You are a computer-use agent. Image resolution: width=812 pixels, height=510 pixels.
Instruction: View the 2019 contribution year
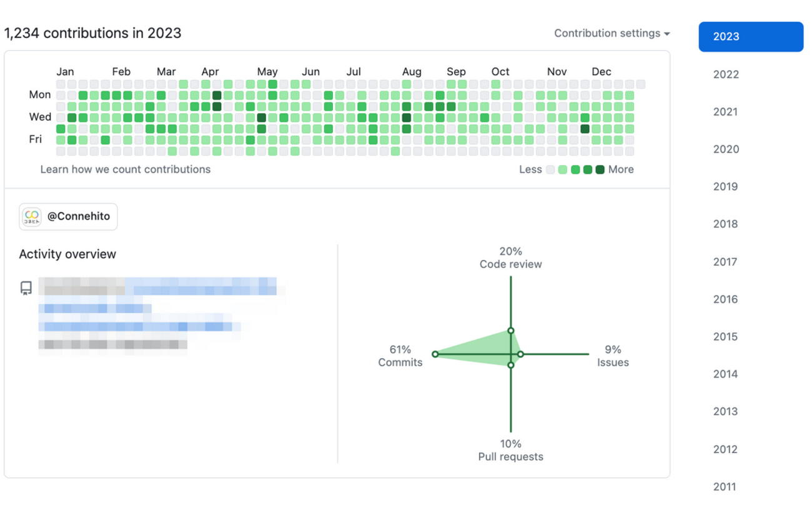(x=726, y=187)
